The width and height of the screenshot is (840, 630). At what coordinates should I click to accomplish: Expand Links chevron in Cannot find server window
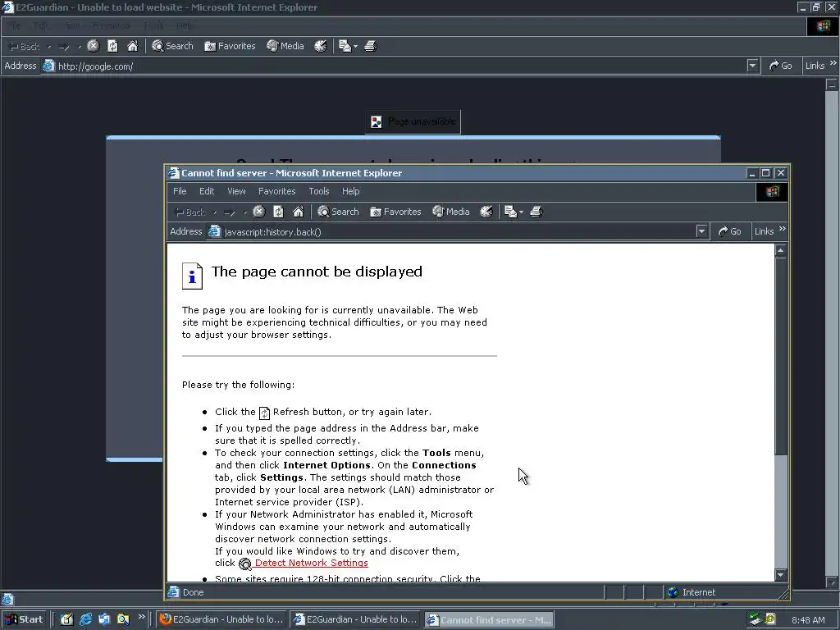tap(782, 230)
